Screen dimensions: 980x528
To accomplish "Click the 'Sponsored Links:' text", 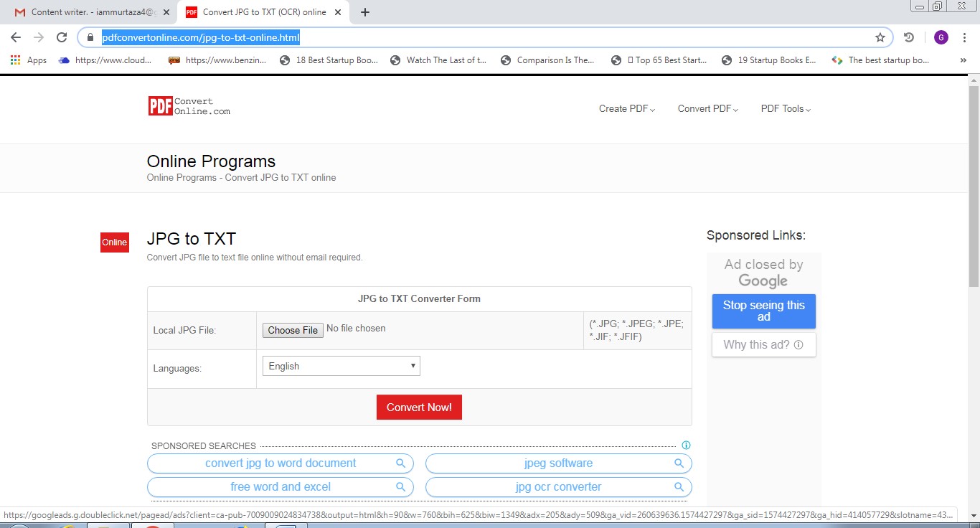I will (x=756, y=235).
